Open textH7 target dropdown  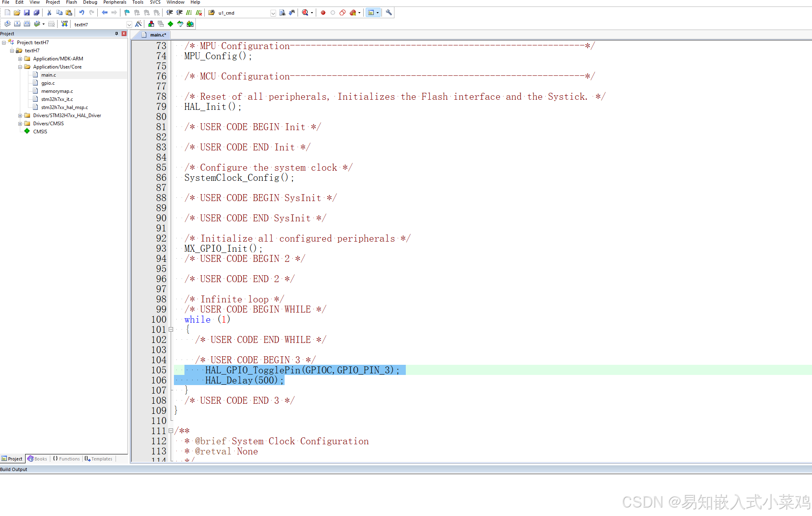tap(129, 24)
